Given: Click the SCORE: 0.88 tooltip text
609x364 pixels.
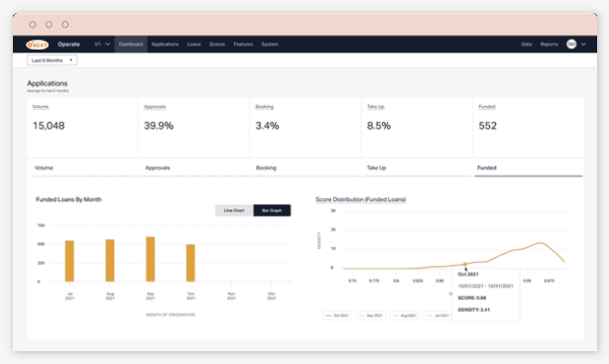Looking at the screenshot, I should pyautogui.click(x=472, y=298).
